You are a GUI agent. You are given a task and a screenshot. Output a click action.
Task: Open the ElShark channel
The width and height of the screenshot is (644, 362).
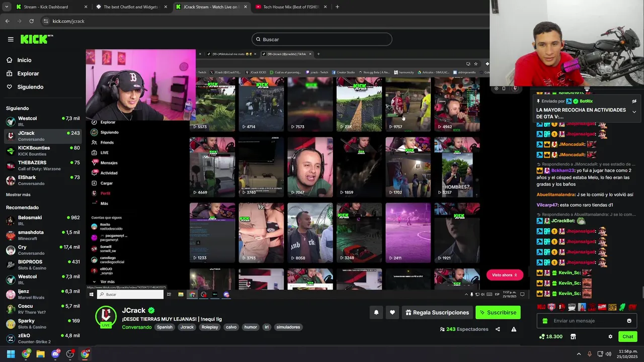pyautogui.click(x=43, y=180)
